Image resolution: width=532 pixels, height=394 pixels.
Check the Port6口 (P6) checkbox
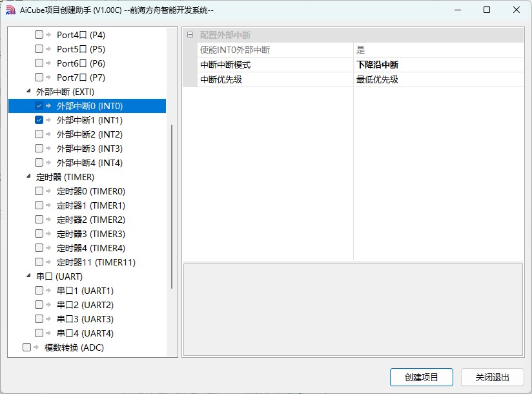coord(39,63)
